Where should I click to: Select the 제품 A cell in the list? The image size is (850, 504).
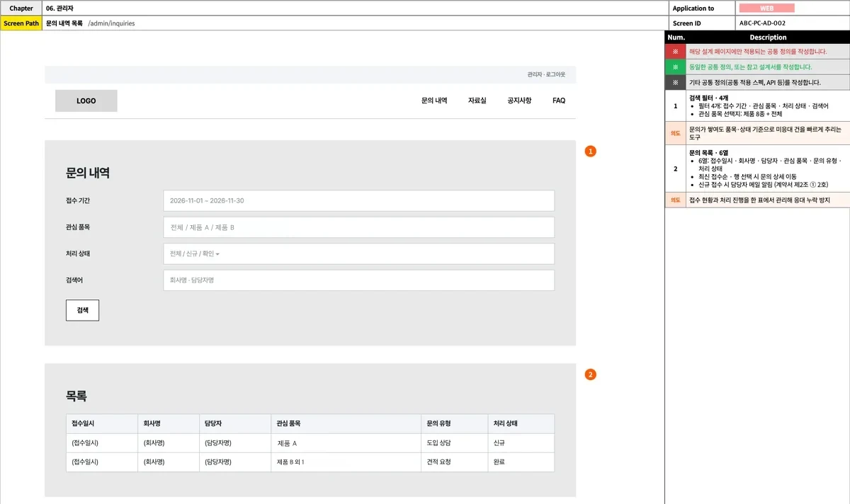[346, 443]
